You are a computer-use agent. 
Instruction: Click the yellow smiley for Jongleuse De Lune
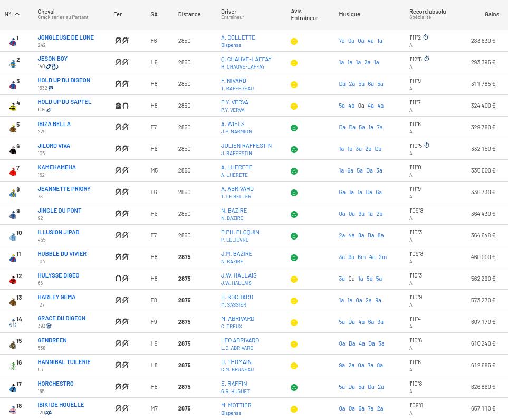click(x=294, y=41)
